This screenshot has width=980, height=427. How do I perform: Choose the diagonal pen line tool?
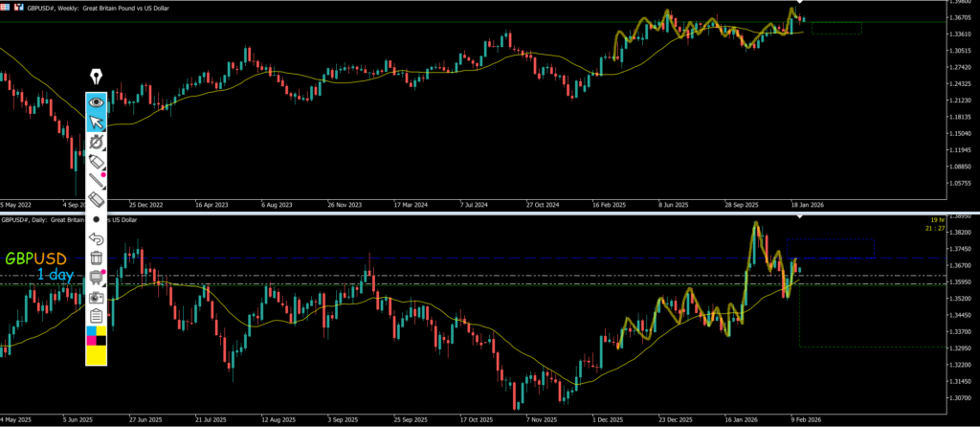(x=96, y=180)
